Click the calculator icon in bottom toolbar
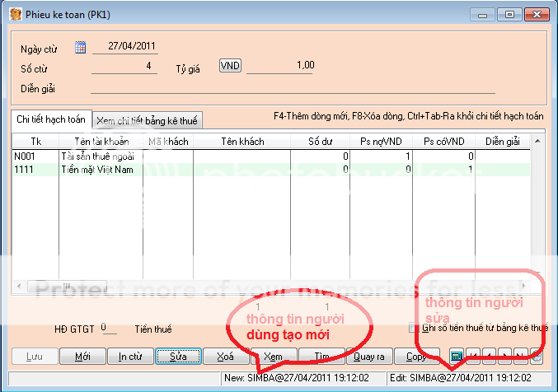This screenshot has width=558, height=392. [x=456, y=357]
